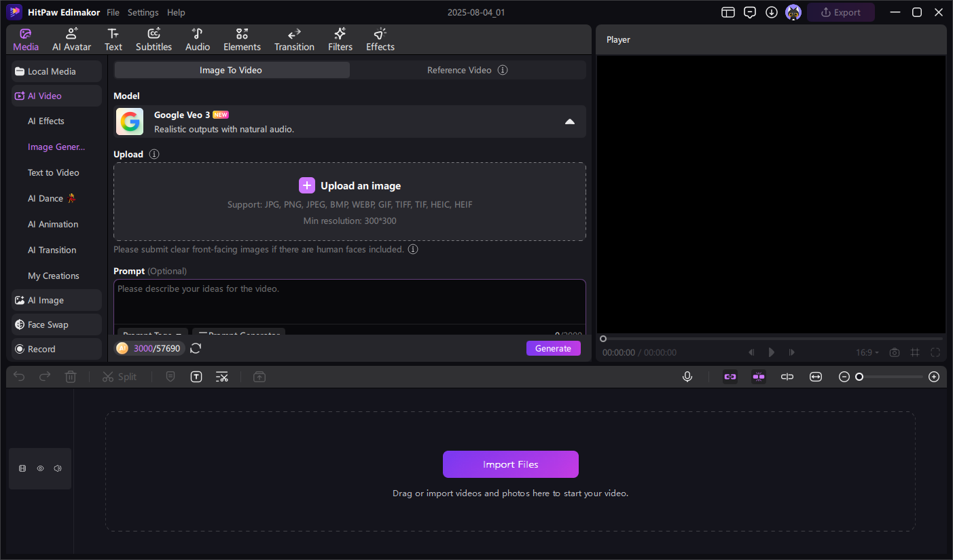Open the Help menu
Viewport: 953px width, 560px height.
[x=176, y=12]
